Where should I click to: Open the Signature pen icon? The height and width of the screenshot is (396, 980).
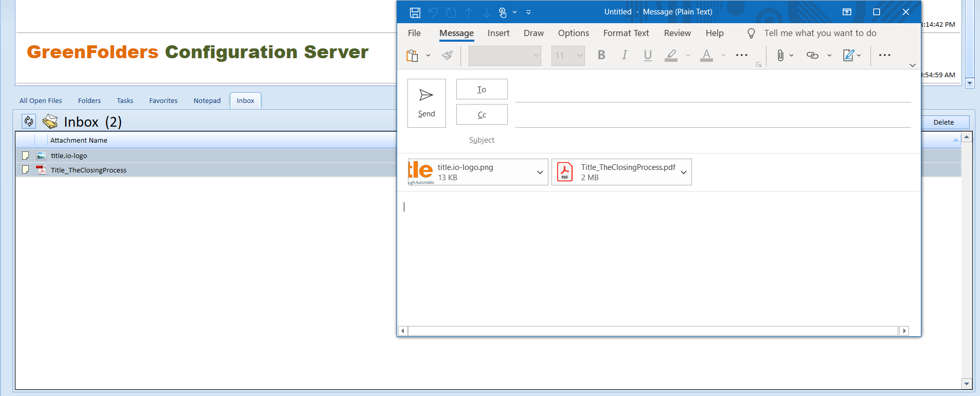coord(848,55)
